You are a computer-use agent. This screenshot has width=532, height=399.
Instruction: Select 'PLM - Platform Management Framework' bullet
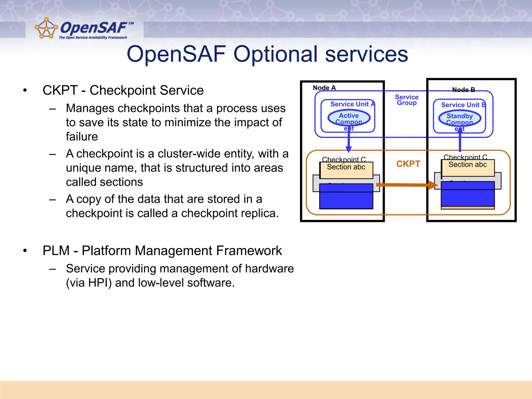pos(162,251)
